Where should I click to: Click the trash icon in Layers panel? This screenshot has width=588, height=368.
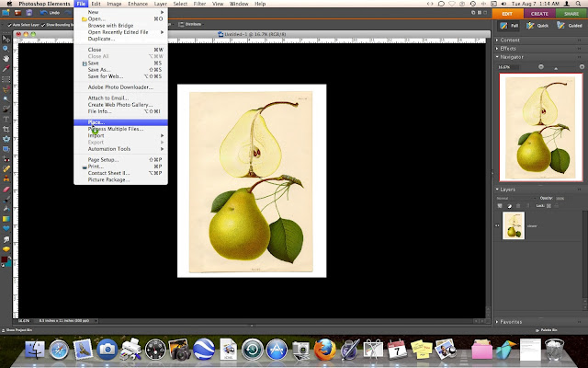[518, 206]
